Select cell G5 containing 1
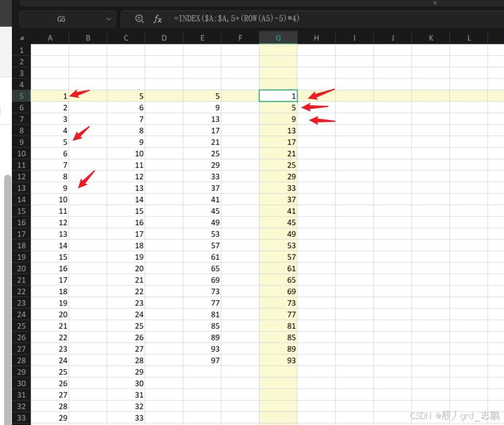The height and width of the screenshot is (425, 504). [x=278, y=96]
